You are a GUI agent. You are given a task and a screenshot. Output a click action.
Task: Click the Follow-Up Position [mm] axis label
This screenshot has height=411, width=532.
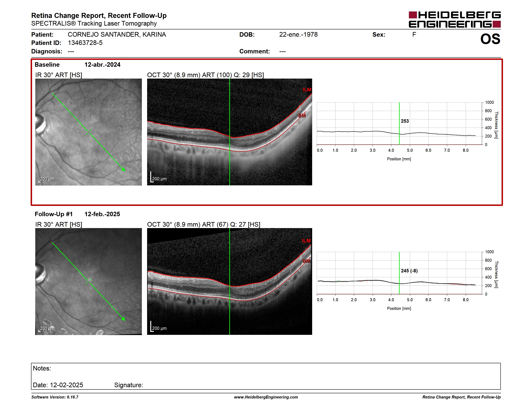click(x=399, y=308)
